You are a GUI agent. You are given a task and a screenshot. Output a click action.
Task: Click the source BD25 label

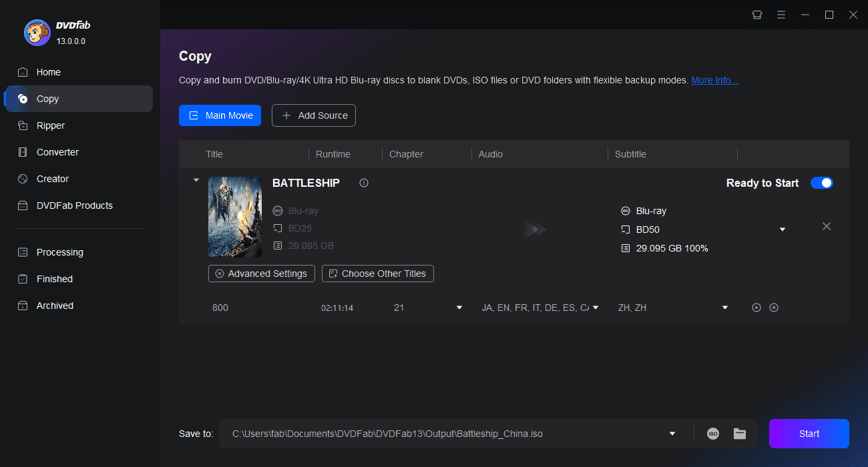(x=300, y=228)
